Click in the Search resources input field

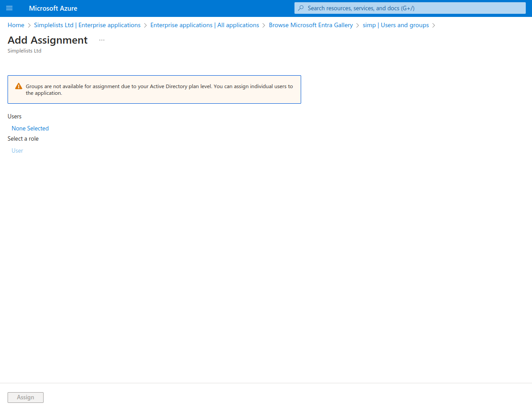pos(410,8)
